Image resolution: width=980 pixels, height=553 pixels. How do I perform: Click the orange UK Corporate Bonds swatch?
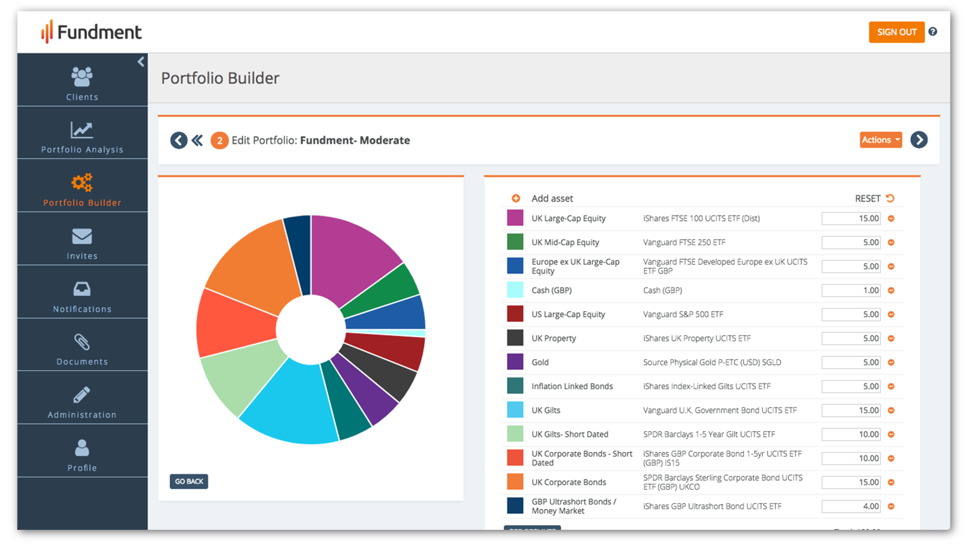[x=515, y=482]
